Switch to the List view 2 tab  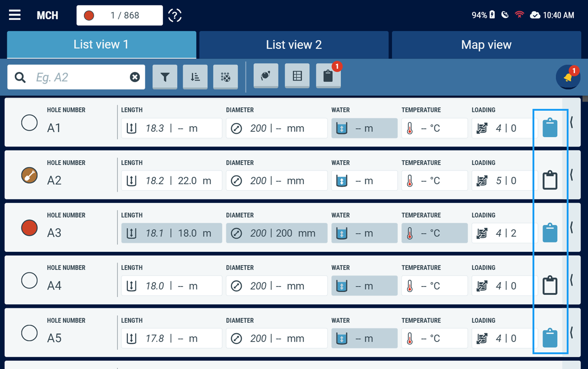294,45
